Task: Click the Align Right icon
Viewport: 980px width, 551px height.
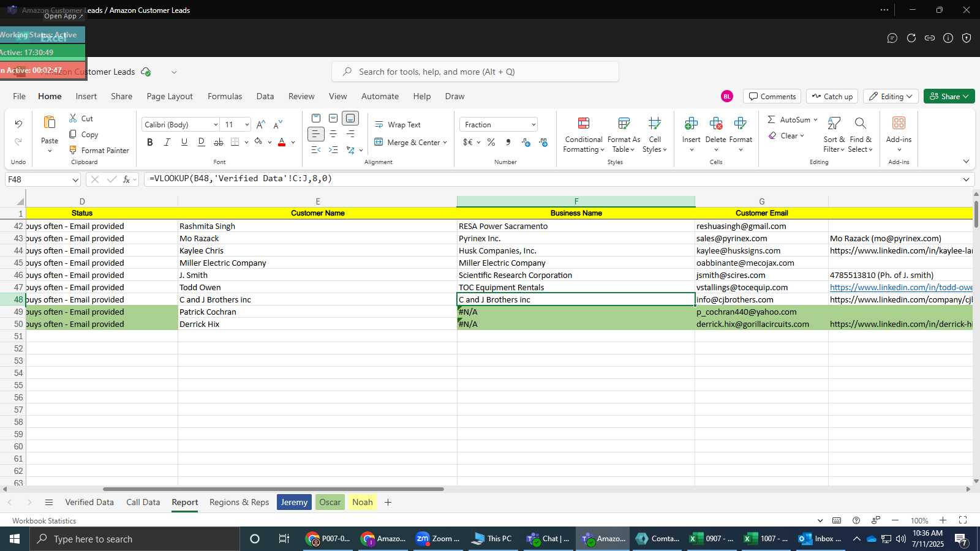Action: point(350,134)
